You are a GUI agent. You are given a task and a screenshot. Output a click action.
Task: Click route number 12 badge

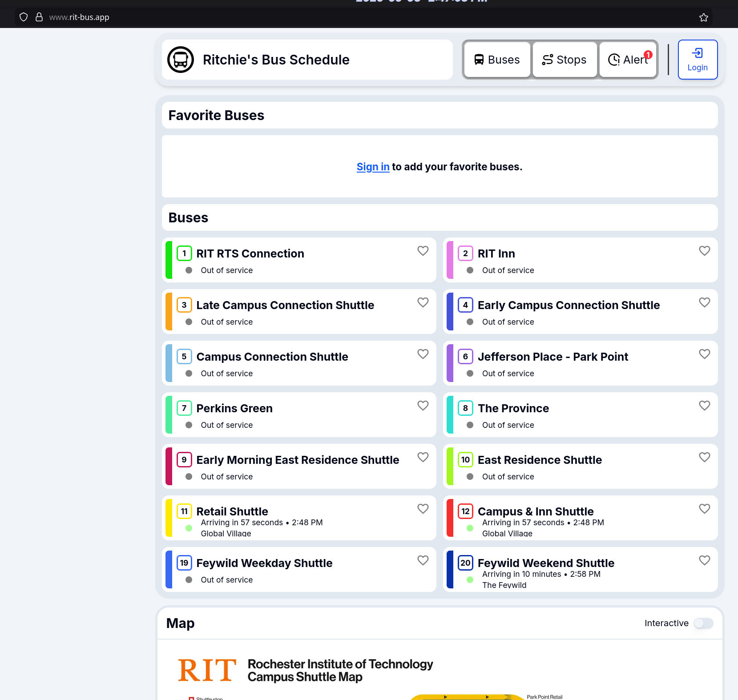point(465,511)
